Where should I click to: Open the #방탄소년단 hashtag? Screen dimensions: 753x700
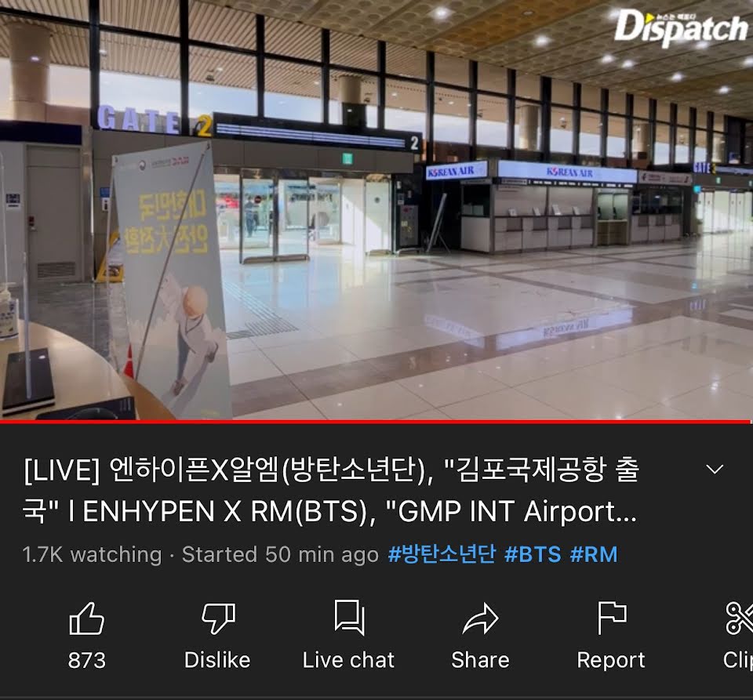(442, 554)
